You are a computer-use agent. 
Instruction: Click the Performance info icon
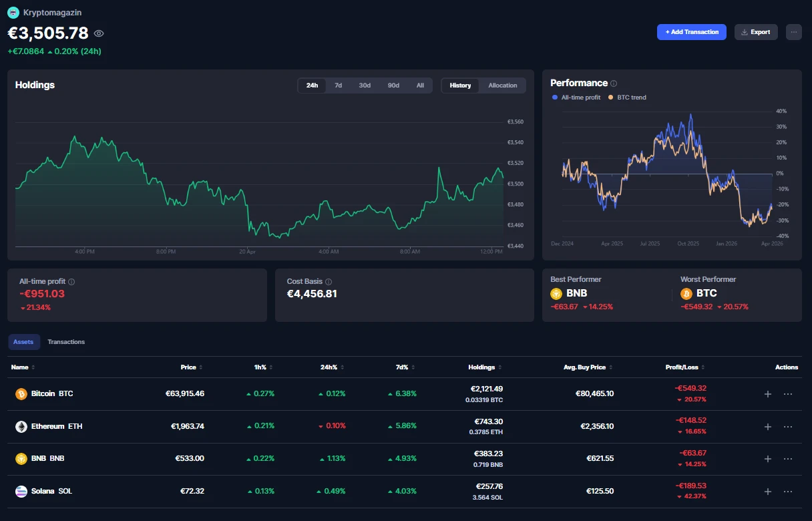(x=614, y=83)
